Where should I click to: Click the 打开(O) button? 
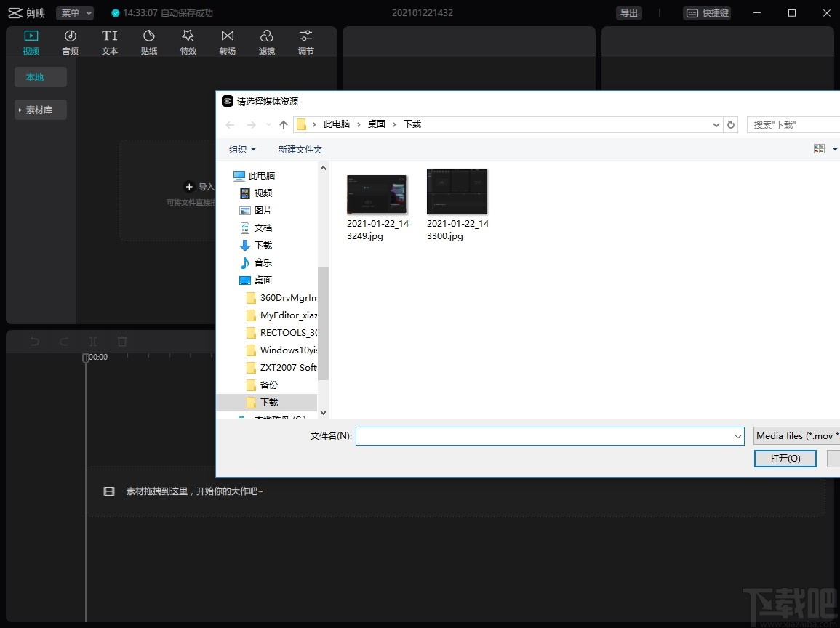point(785,458)
